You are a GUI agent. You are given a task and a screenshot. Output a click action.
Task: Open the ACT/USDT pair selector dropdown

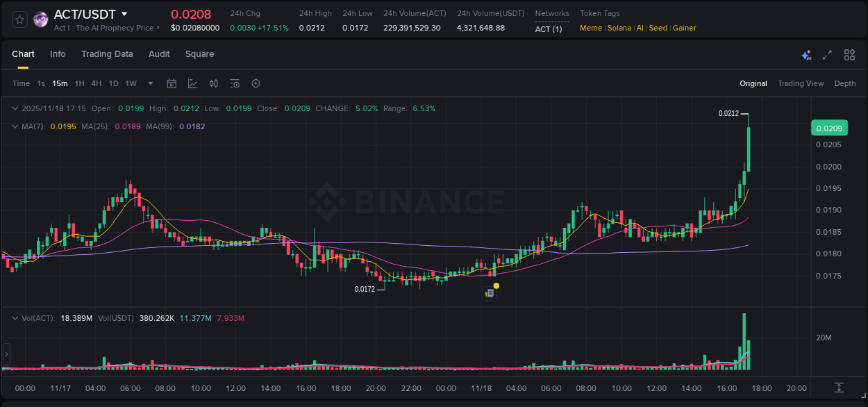pos(125,13)
